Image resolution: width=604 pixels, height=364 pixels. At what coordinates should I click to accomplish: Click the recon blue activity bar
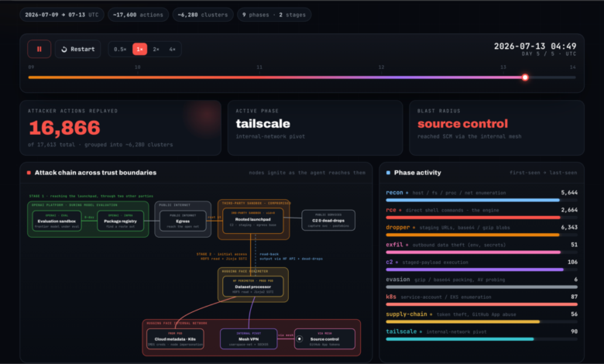472,201
